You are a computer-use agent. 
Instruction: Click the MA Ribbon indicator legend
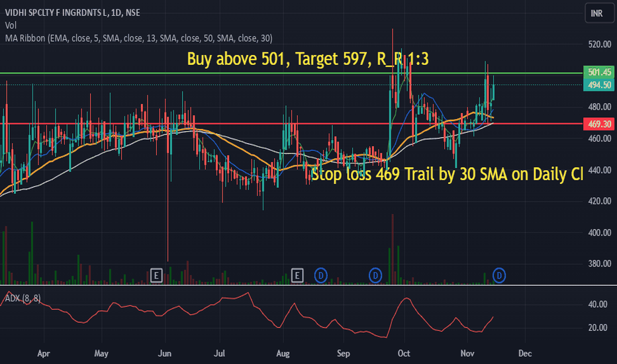(x=138, y=38)
